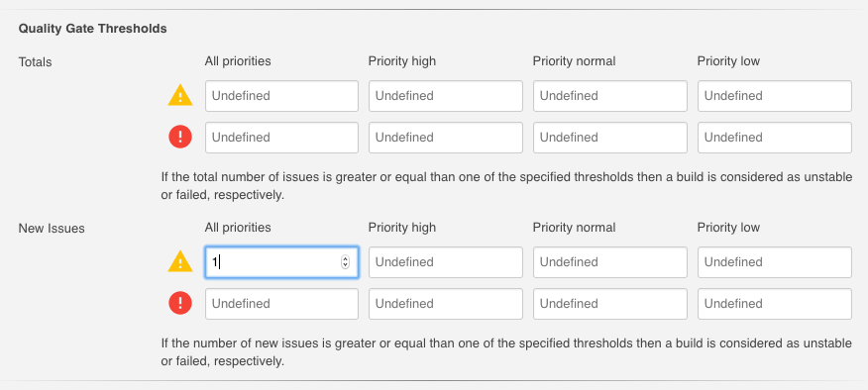Focus Totals failed Priority normal field
Screen dimensions: 868x390
[x=610, y=138]
